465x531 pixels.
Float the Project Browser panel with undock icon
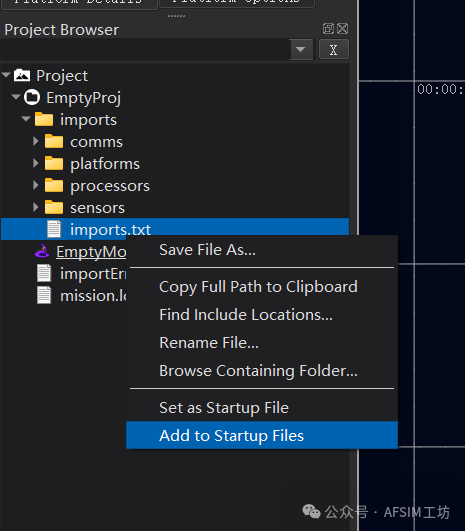pyautogui.click(x=328, y=29)
